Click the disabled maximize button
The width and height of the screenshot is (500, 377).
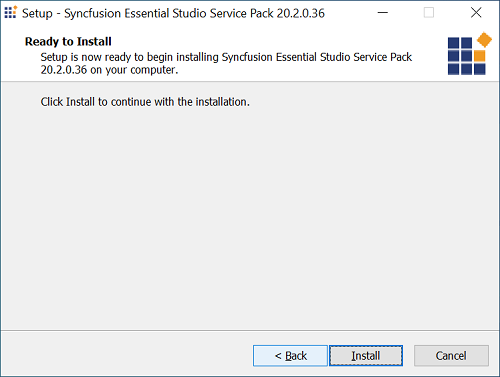tap(429, 13)
